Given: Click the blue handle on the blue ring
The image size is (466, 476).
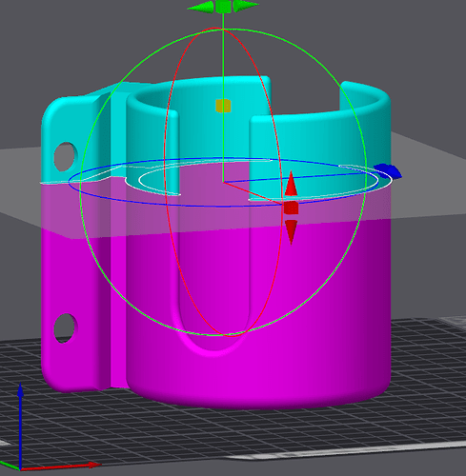Looking at the screenshot, I should 388,170.
